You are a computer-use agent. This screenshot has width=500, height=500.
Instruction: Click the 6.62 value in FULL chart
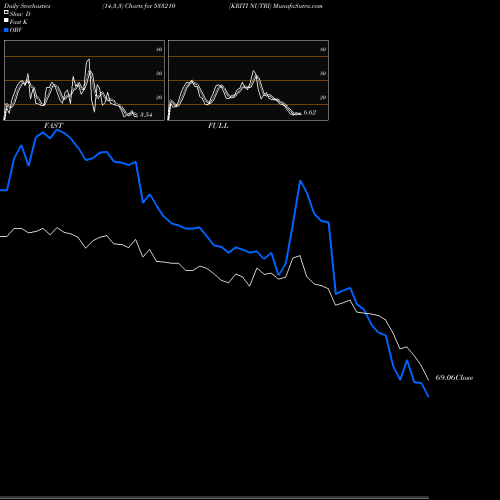(x=310, y=113)
